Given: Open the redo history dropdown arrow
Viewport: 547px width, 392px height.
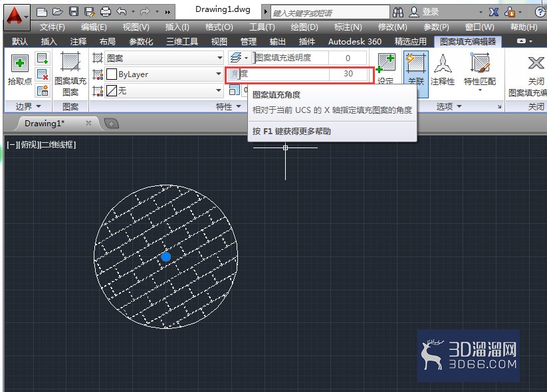Looking at the screenshot, I should [158, 12].
